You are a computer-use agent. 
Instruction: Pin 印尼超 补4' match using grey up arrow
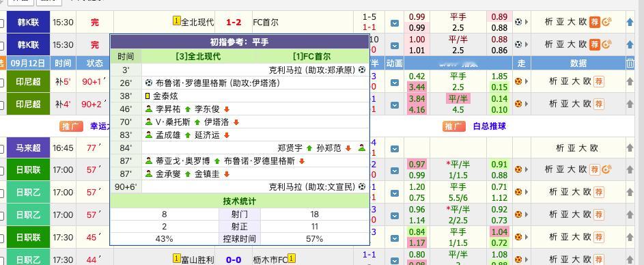pyautogui.click(x=630, y=104)
